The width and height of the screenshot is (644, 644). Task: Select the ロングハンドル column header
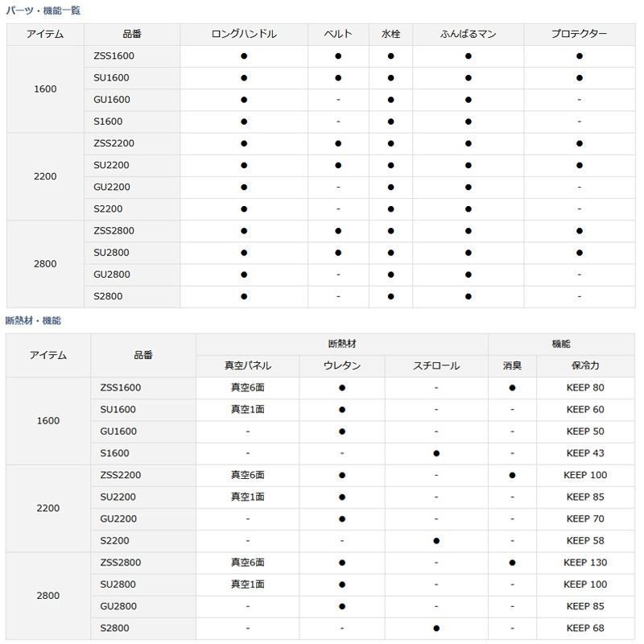(244, 34)
